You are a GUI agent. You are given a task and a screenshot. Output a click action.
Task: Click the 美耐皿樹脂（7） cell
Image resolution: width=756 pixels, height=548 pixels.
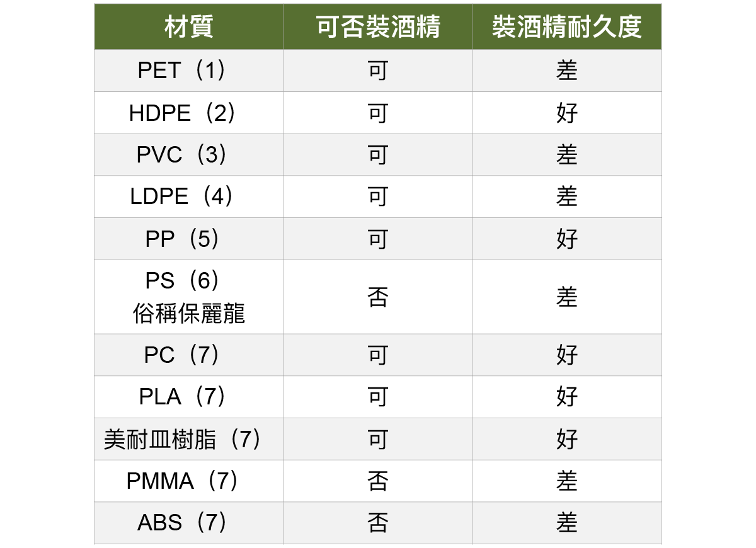pos(189,439)
